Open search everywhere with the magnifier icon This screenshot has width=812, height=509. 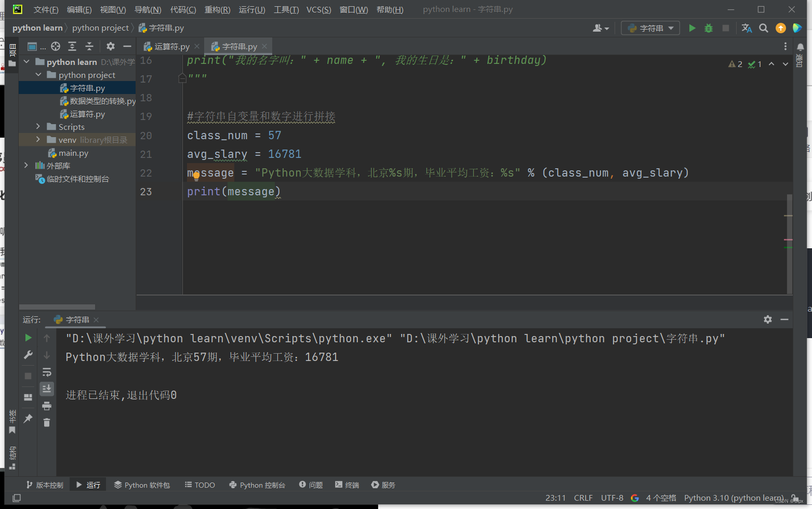764,28
